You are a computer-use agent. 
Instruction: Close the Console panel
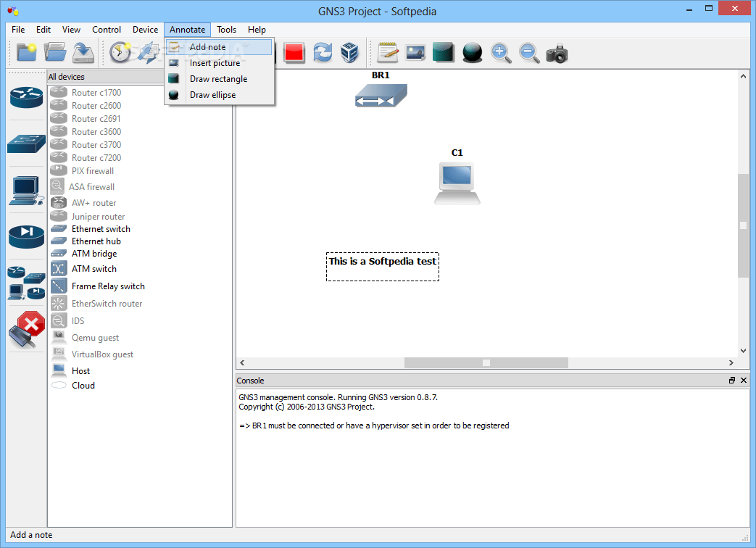(744, 381)
